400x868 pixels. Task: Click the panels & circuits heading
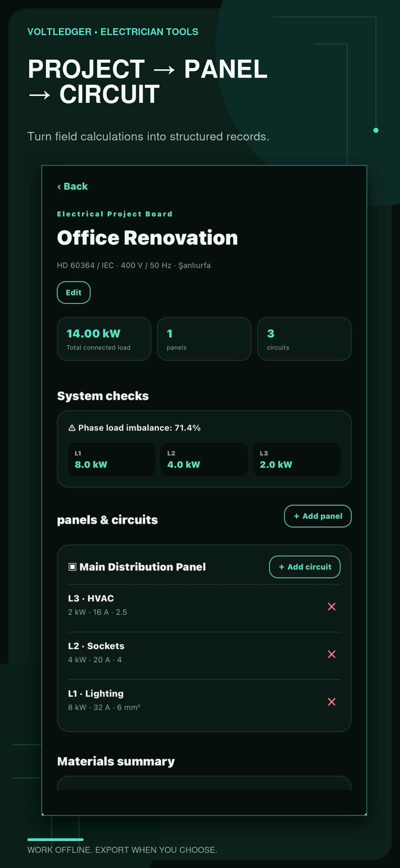click(x=107, y=520)
